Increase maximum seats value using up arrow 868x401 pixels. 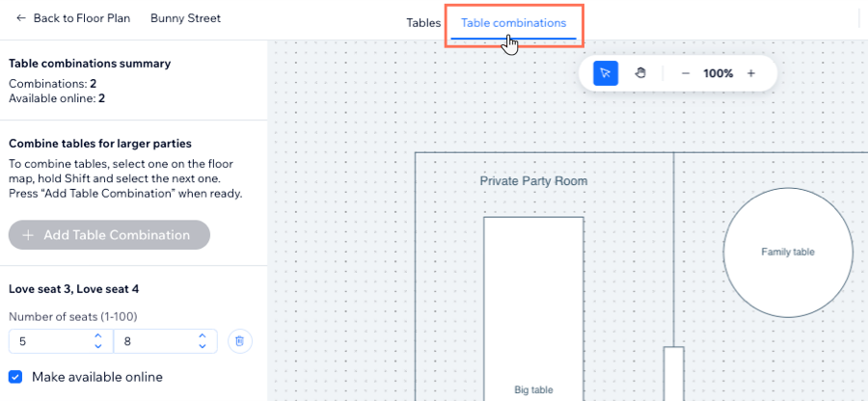coord(203,335)
